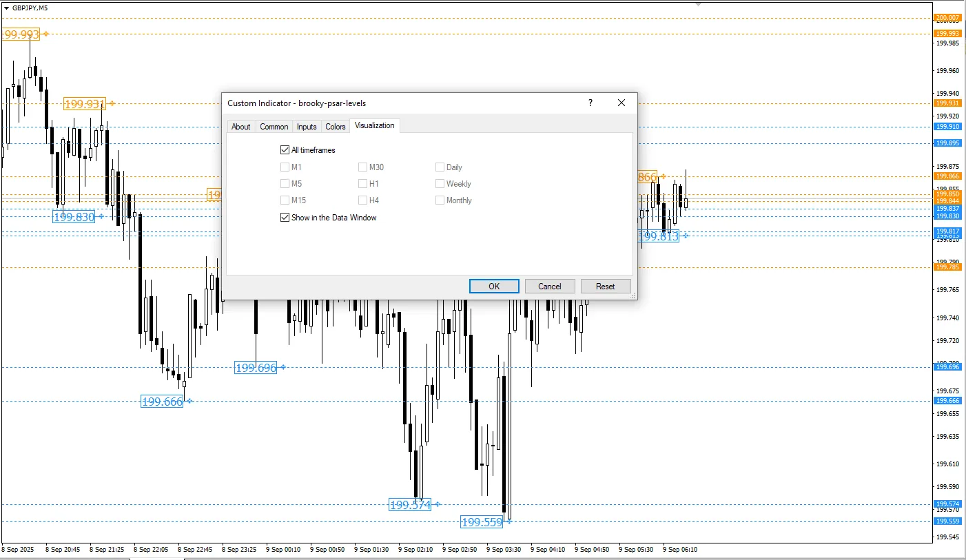
Task: Click the 199.910 blue axis price tag
Action: pyautogui.click(x=947, y=127)
